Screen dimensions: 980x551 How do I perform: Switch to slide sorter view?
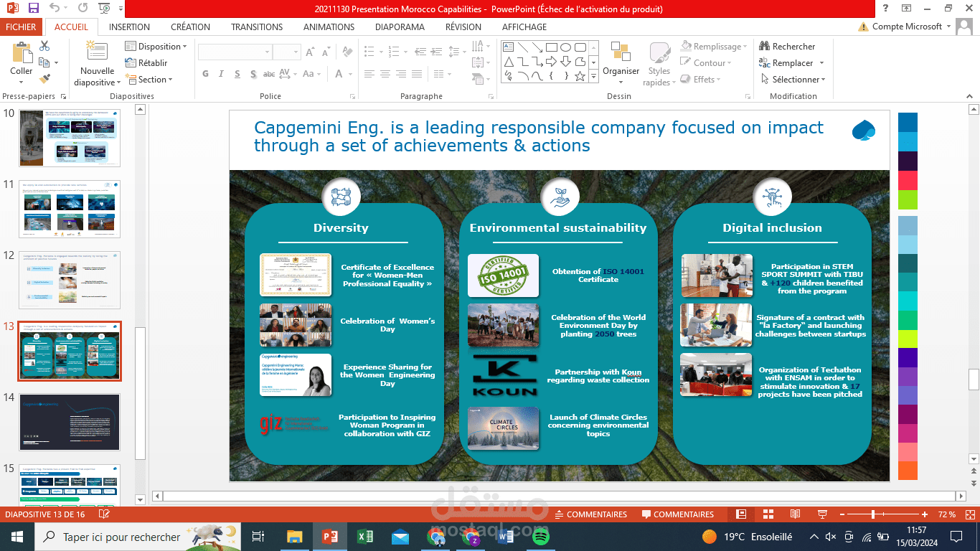[x=768, y=514]
